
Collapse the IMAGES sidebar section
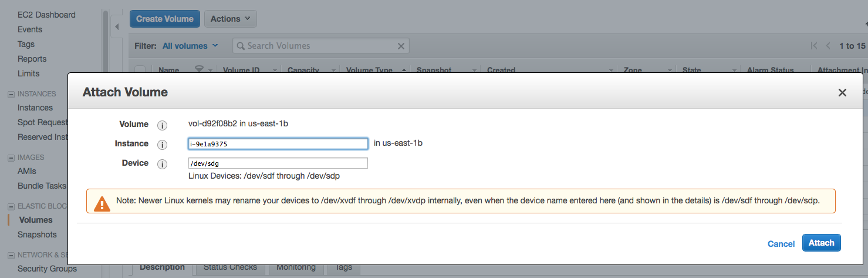tap(11, 158)
